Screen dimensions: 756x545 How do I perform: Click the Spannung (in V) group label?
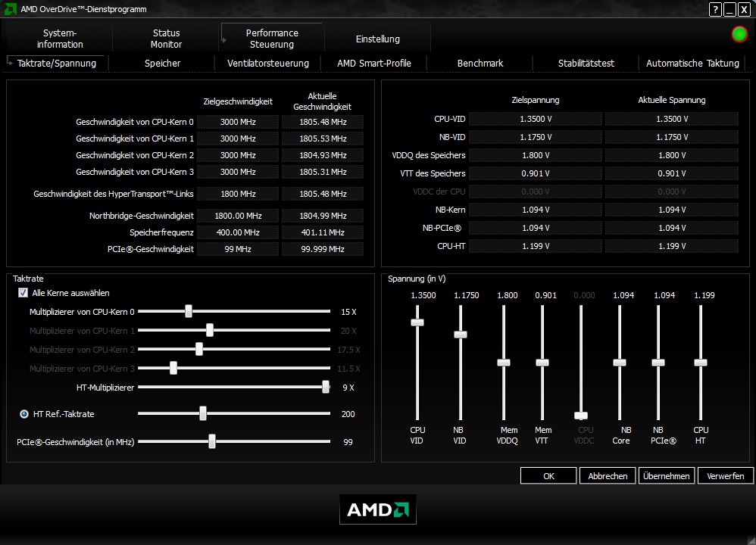[x=417, y=279]
